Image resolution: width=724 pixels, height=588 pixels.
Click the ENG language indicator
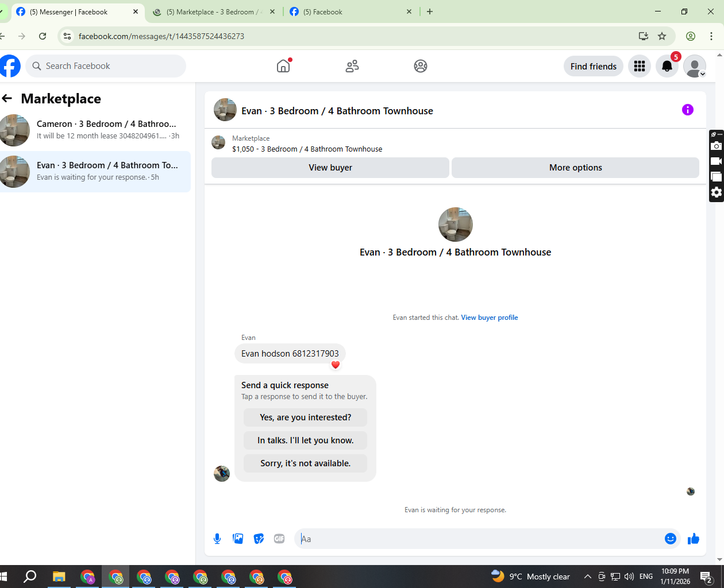click(646, 577)
